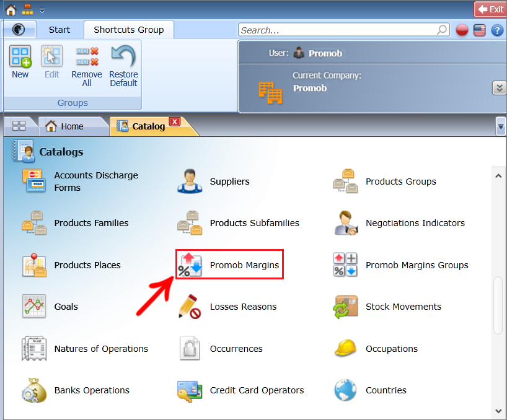Open Banks Operations catalog
This screenshot has width=507, height=420.
(x=76, y=390)
